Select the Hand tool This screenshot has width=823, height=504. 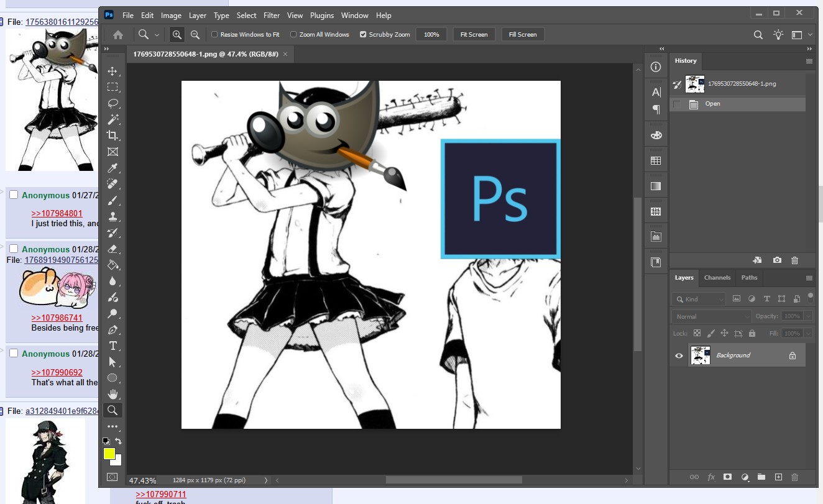tap(113, 394)
